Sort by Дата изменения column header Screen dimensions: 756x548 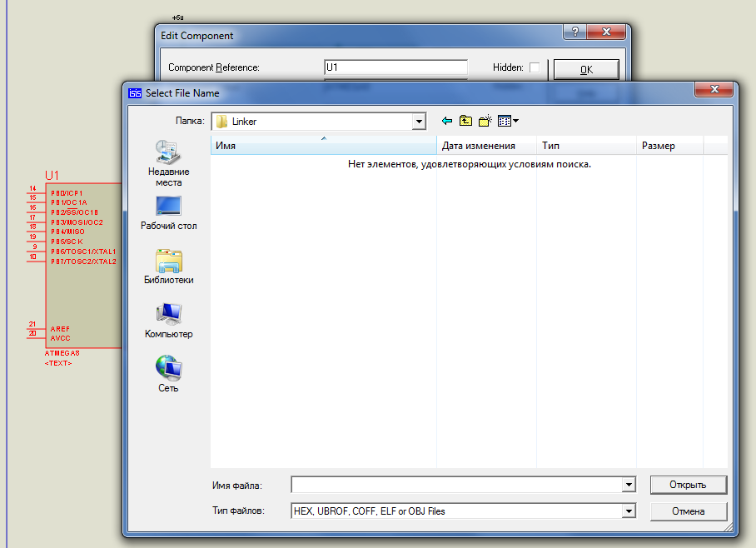point(486,146)
